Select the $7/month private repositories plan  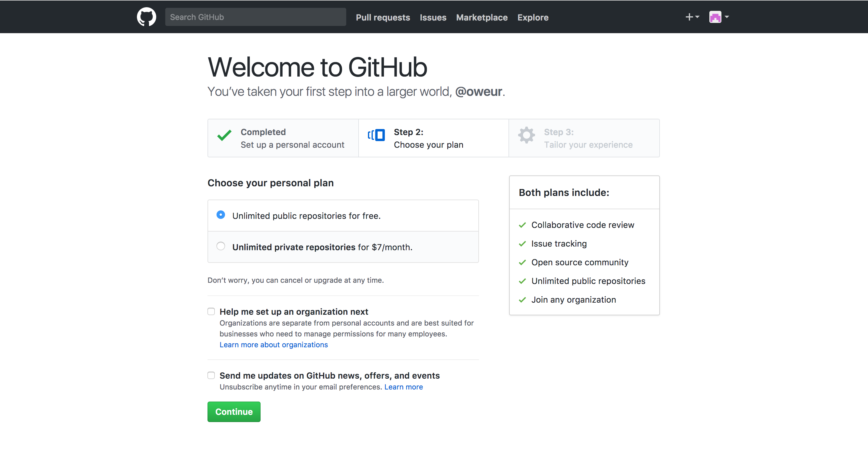pyautogui.click(x=221, y=246)
